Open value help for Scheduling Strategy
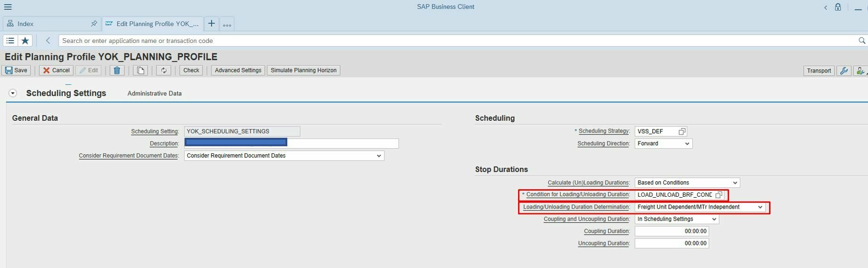Screen dimensions: 868x268 681,132
